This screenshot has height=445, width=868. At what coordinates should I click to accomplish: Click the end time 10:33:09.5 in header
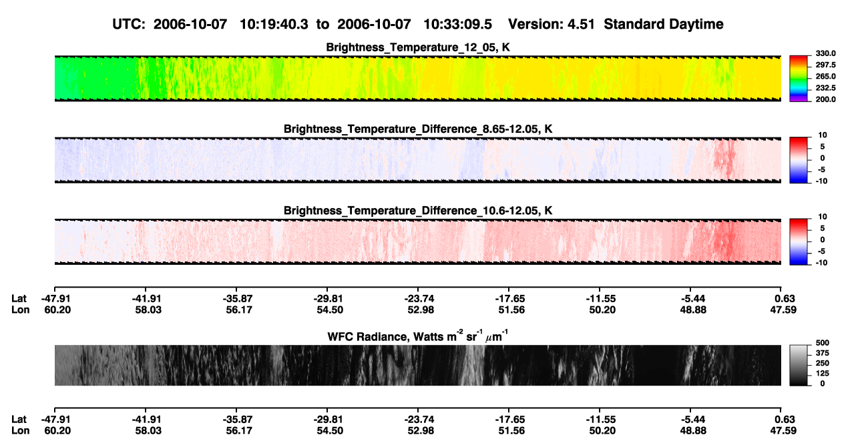[459, 25]
